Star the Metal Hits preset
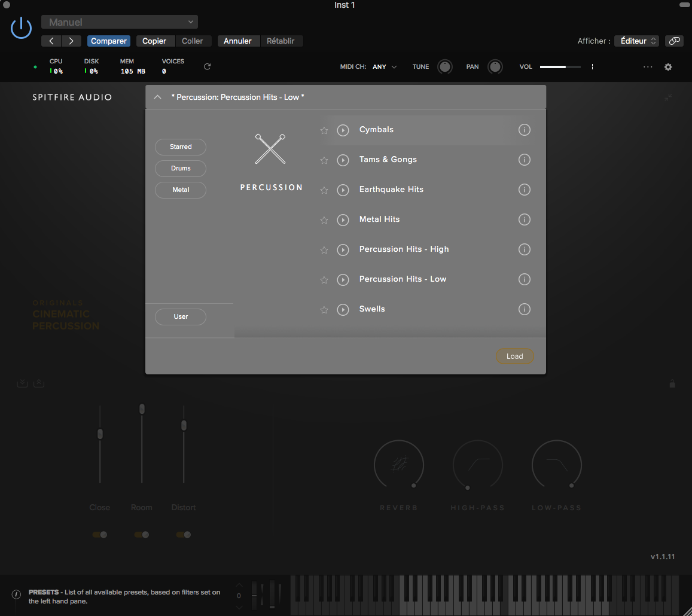The height and width of the screenshot is (616, 692). [x=324, y=220]
